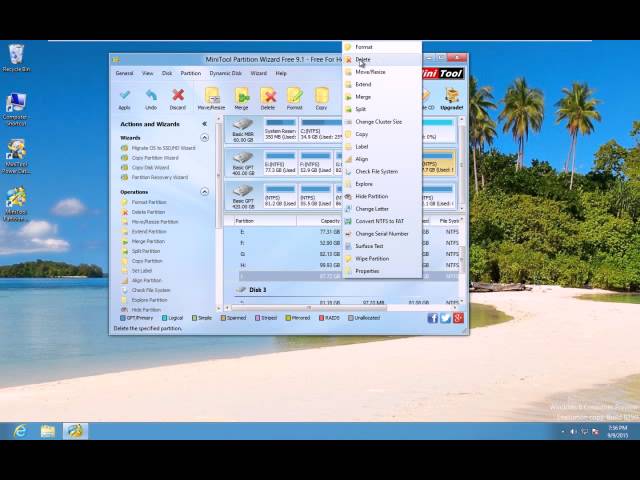
Task: Open the Twitter share icon
Action: 445,318
